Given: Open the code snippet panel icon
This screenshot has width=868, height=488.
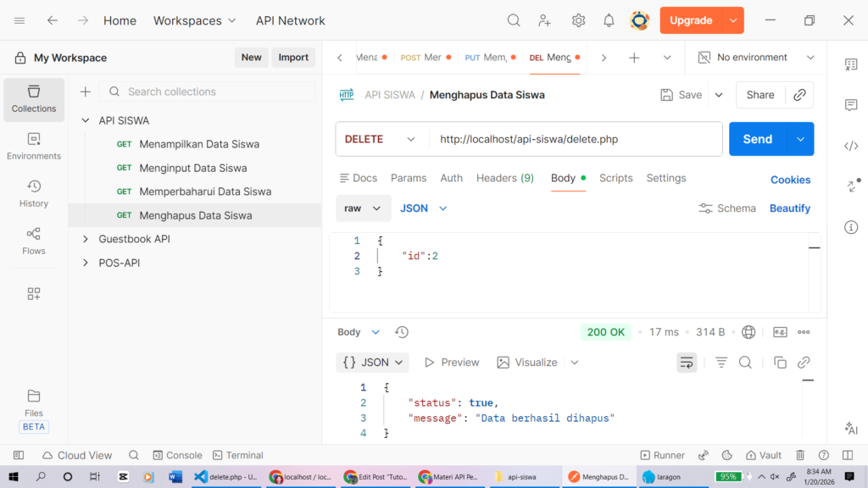Looking at the screenshot, I should point(851,146).
